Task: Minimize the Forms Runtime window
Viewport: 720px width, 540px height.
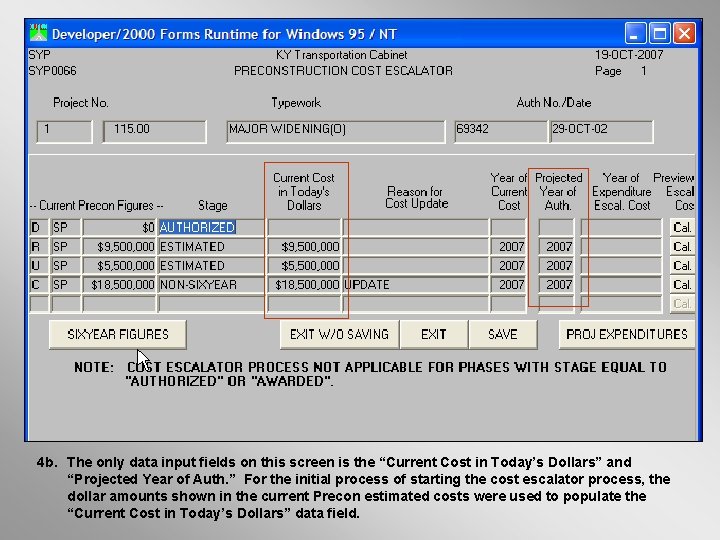Action: [x=635, y=33]
